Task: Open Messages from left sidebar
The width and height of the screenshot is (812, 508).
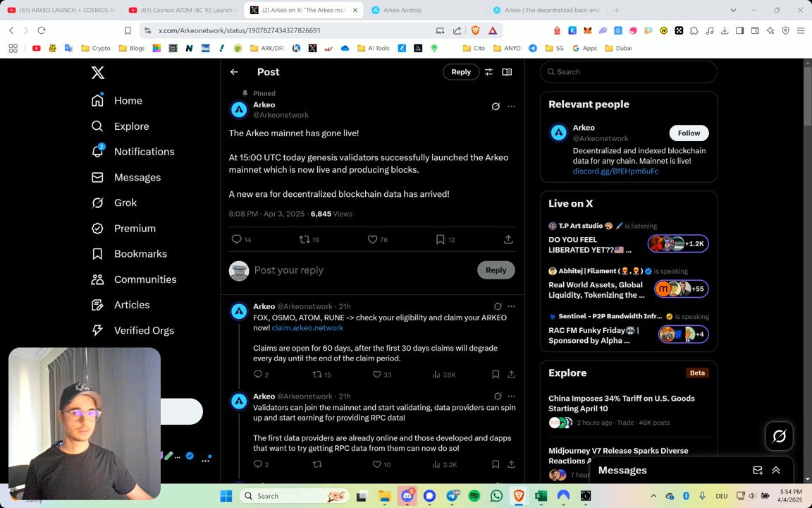Action: coord(126,177)
